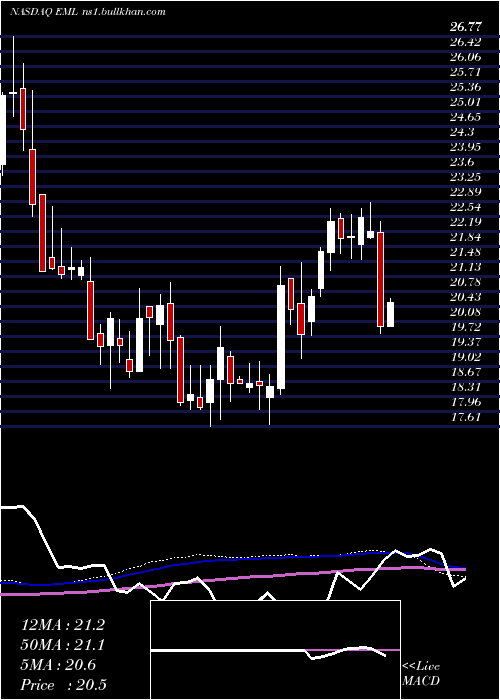Click inside the MACD inset panel
This screenshot has width=500, height=700.
coord(275,650)
